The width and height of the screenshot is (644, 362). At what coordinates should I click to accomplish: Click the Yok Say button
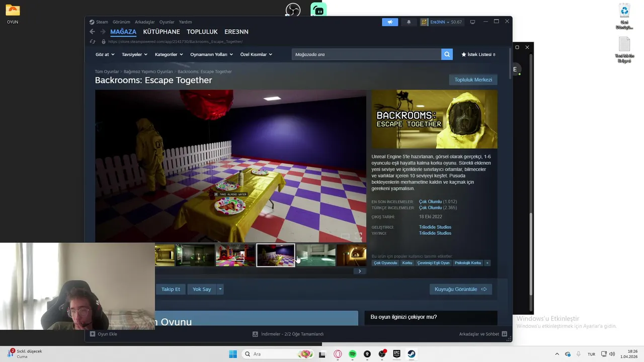click(202, 289)
